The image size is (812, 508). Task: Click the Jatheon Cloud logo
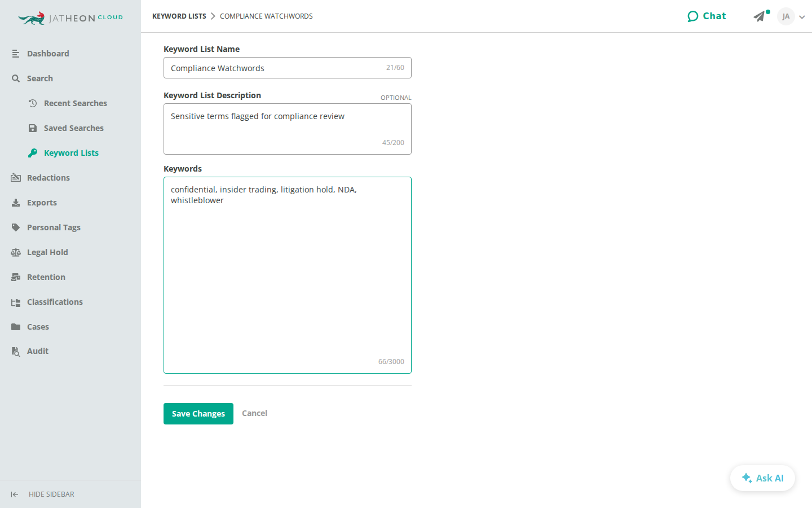(x=70, y=18)
